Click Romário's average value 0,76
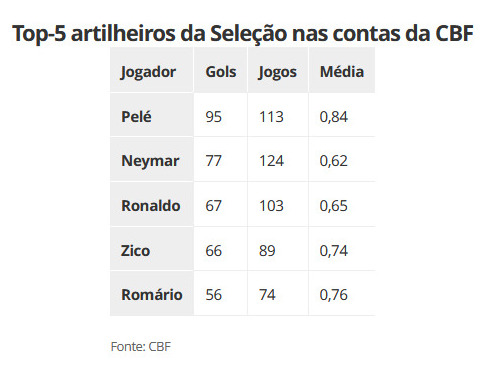The image size is (490, 366). [x=334, y=295]
